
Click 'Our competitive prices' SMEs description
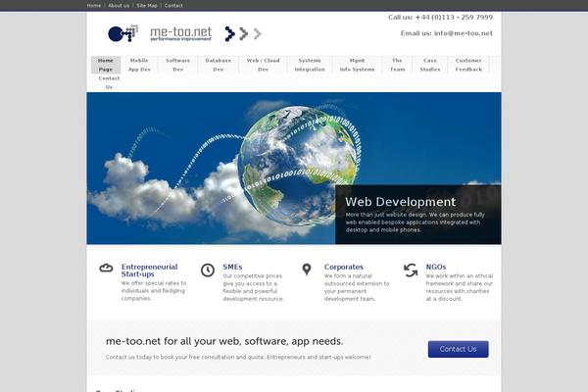tap(253, 287)
